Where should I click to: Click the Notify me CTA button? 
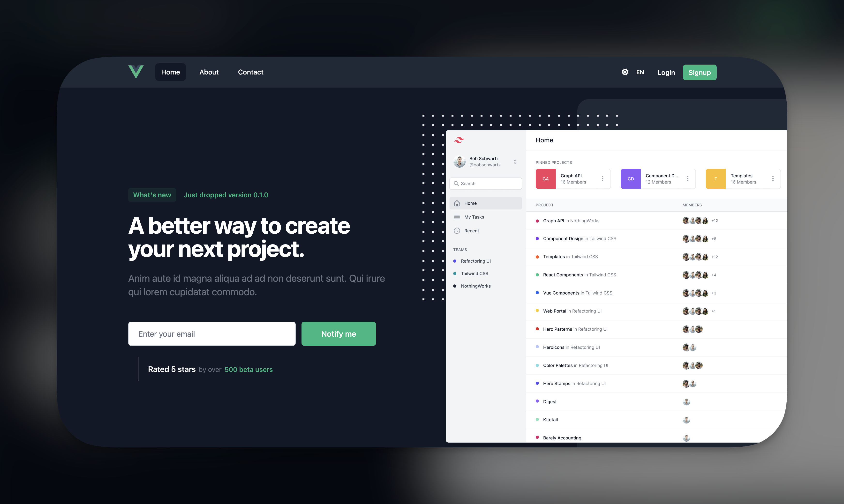339,333
